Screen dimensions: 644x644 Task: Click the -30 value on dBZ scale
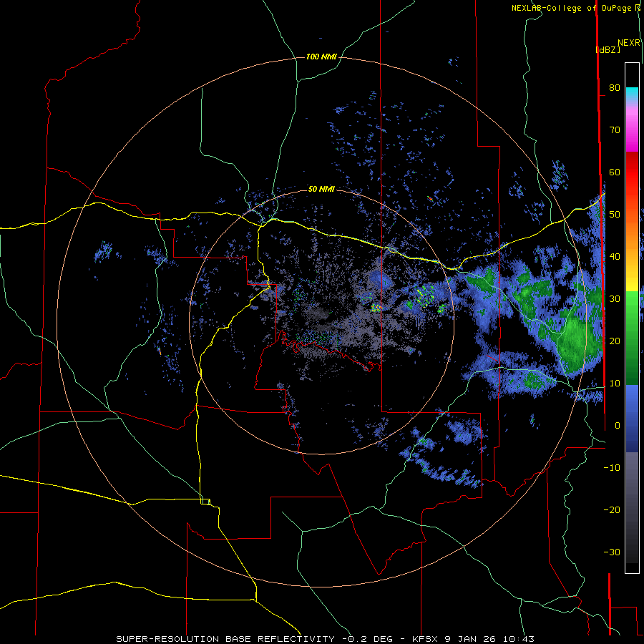coord(612,552)
